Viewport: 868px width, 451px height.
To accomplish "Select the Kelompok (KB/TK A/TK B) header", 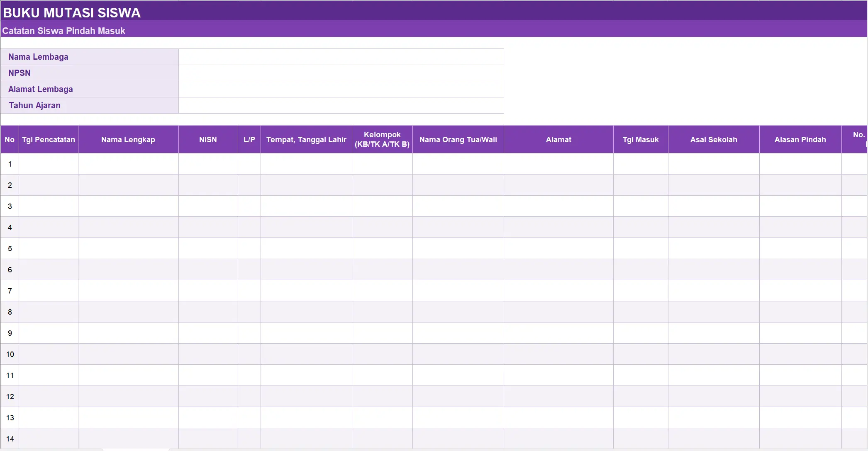I will (382, 140).
